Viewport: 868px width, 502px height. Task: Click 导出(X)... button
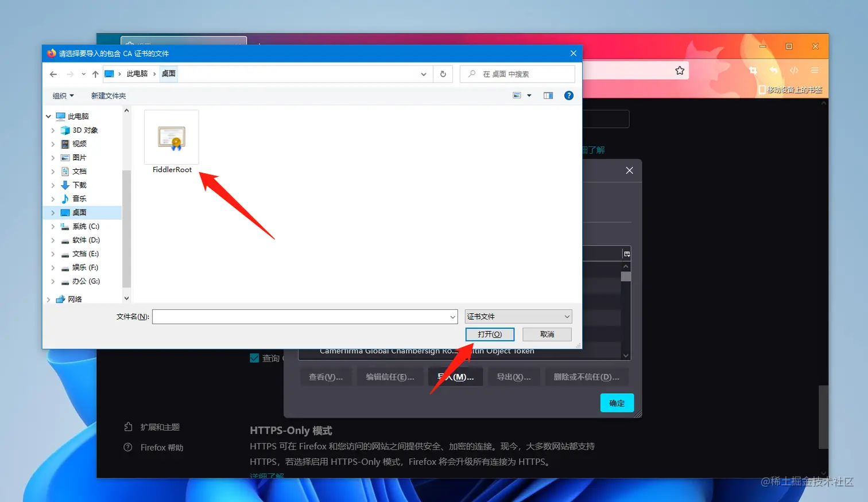[514, 377]
